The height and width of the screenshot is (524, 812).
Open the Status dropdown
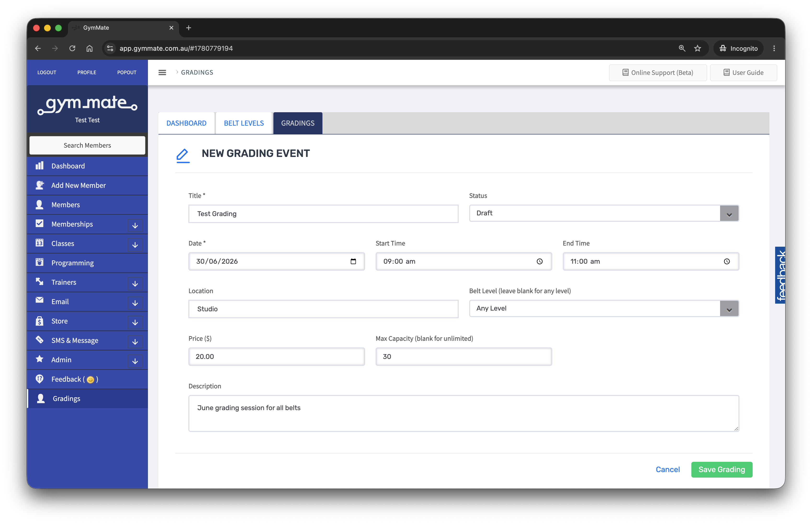tap(604, 213)
